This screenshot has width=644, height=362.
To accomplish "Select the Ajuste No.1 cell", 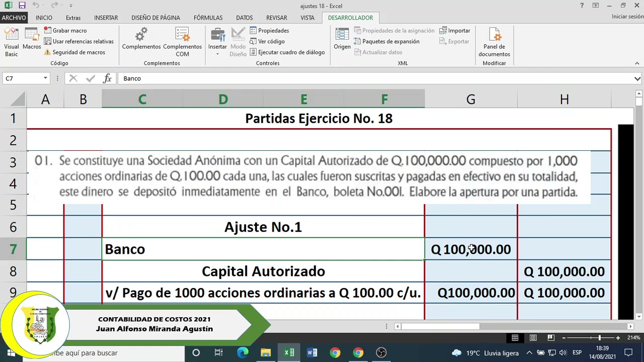I will click(263, 227).
